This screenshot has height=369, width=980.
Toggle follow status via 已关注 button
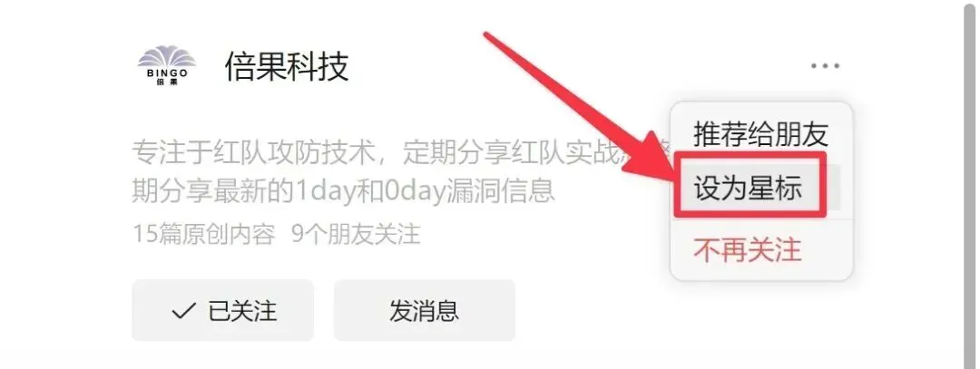222,310
